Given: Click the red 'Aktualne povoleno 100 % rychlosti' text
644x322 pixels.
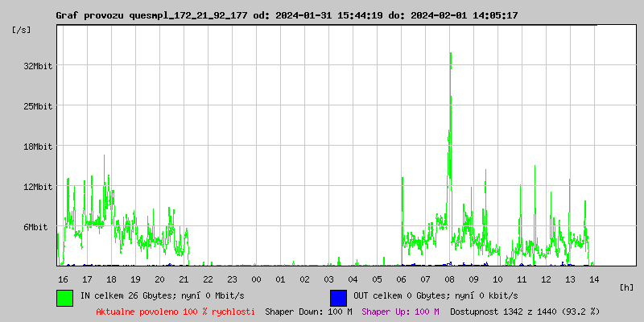Looking at the screenshot, I should coord(175,311).
